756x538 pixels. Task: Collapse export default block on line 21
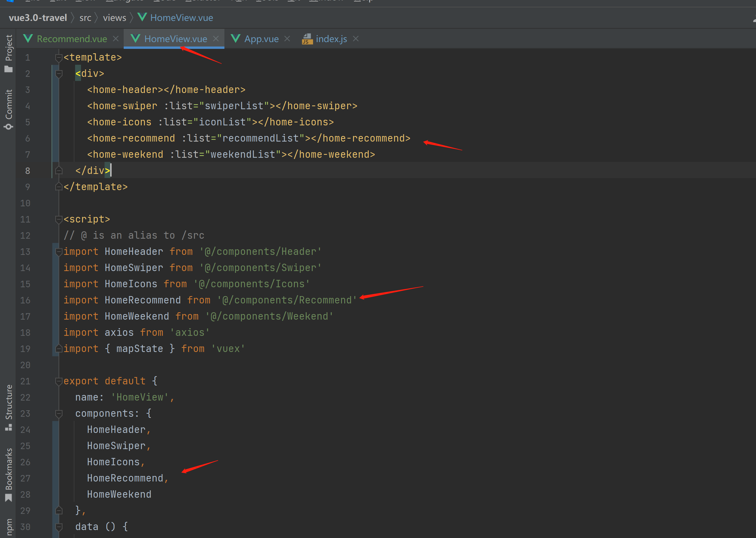(x=59, y=381)
